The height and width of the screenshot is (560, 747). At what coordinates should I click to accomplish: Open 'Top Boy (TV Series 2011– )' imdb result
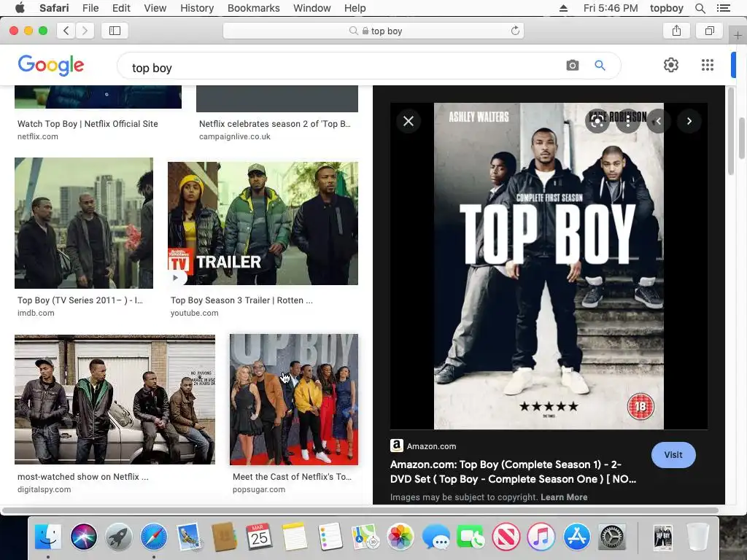[x=80, y=300]
